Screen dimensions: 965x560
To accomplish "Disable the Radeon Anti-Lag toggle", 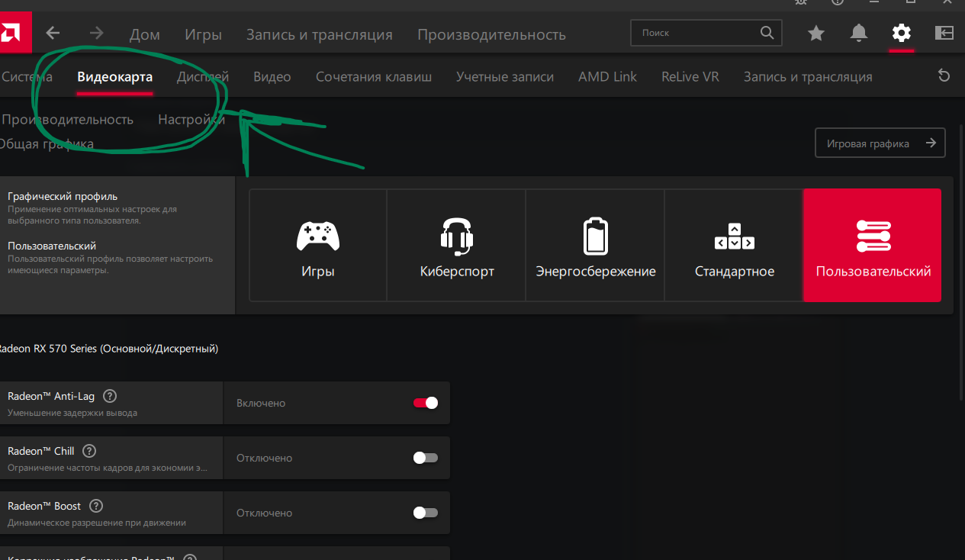I will pos(426,403).
